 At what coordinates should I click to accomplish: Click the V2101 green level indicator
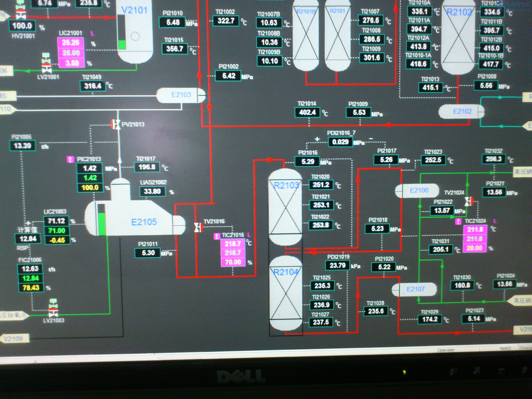(122, 45)
